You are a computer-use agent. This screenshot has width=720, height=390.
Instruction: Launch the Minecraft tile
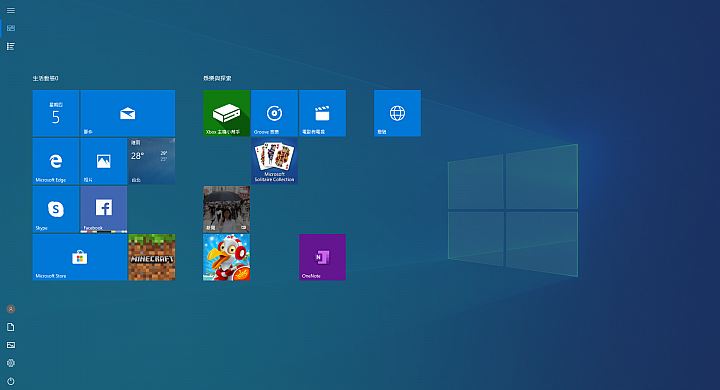(152, 257)
